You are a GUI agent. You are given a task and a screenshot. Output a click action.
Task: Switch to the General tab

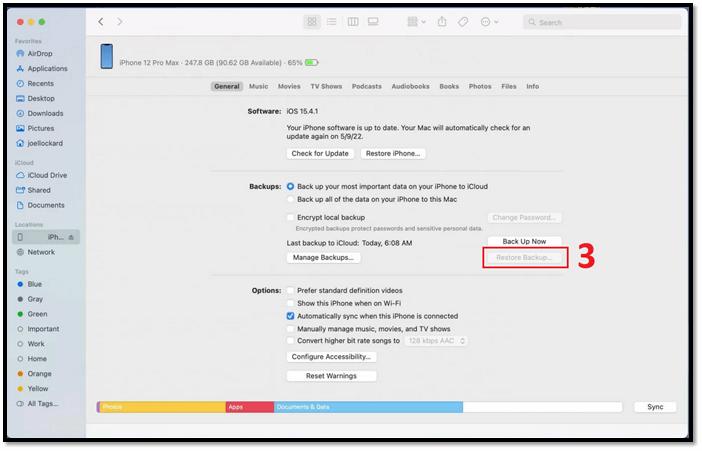[227, 86]
